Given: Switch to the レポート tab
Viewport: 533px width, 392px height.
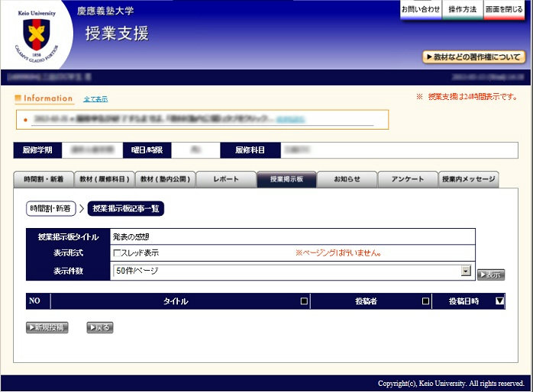Looking at the screenshot, I should pyautogui.click(x=226, y=179).
